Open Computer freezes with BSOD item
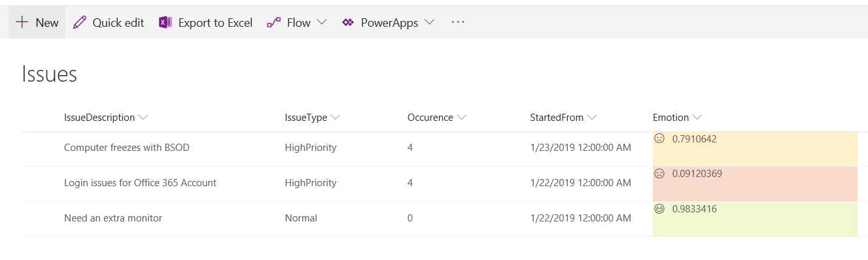The image size is (868, 260). [x=127, y=148]
